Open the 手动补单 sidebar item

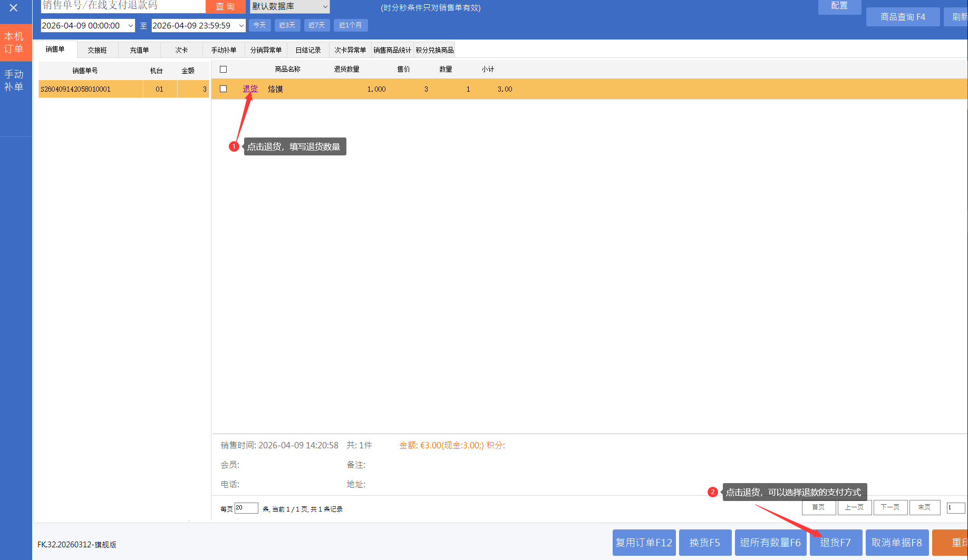[14, 81]
